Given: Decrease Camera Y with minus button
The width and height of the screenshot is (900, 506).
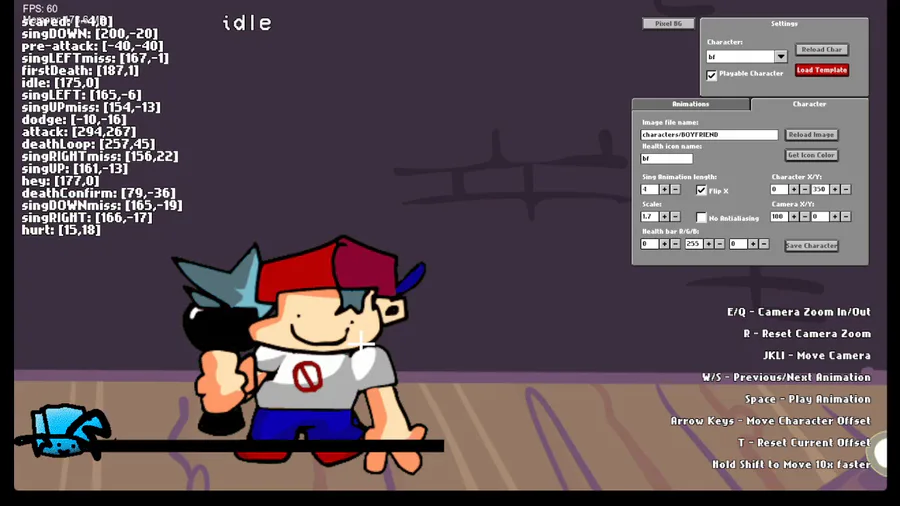Looking at the screenshot, I should tap(846, 216).
